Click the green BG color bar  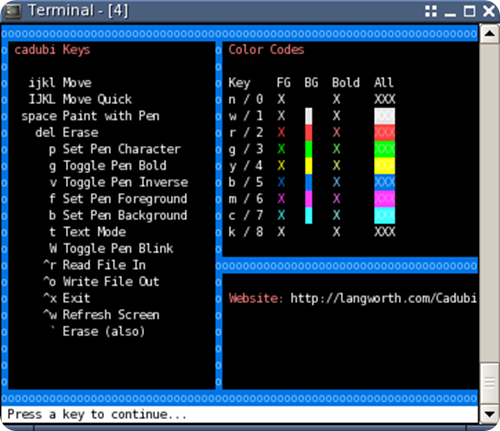point(309,149)
